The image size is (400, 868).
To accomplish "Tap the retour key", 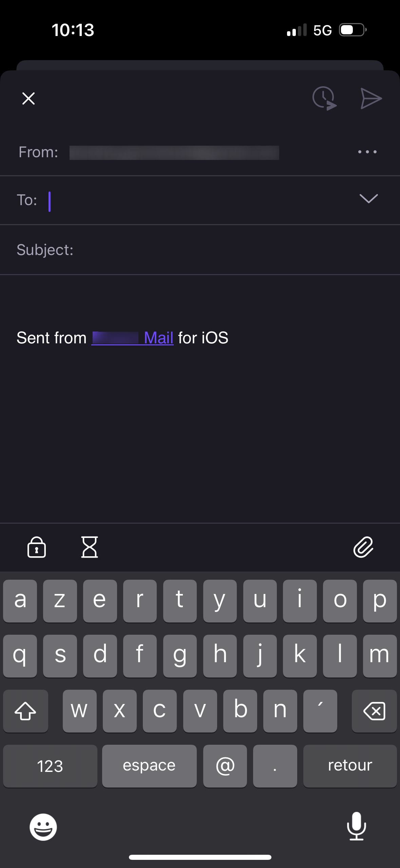I will click(x=350, y=766).
